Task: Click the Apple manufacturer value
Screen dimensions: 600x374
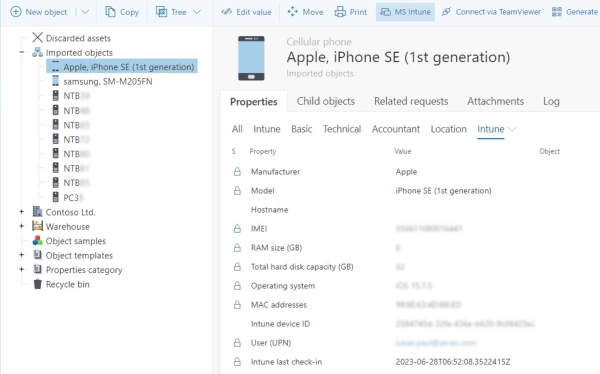Action: pyautogui.click(x=406, y=171)
